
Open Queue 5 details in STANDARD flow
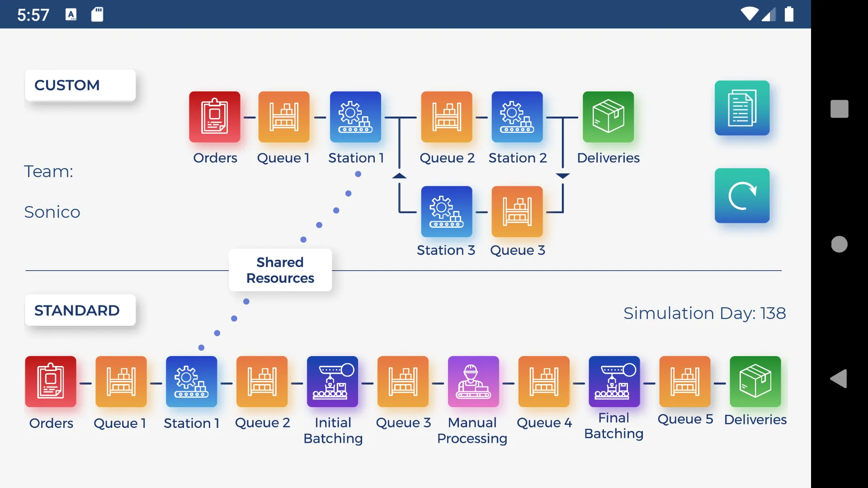tap(684, 381)
